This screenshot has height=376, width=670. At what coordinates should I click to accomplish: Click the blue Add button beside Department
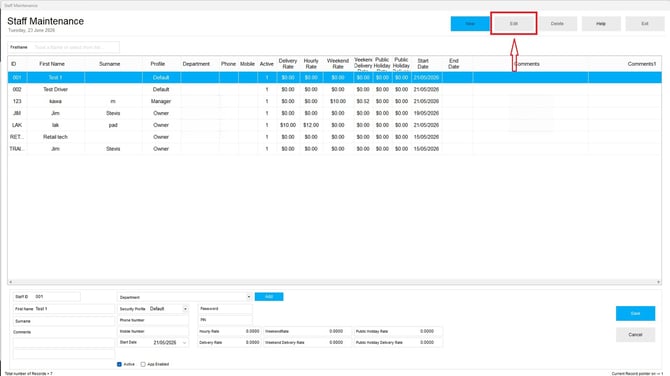click(269, 297)
